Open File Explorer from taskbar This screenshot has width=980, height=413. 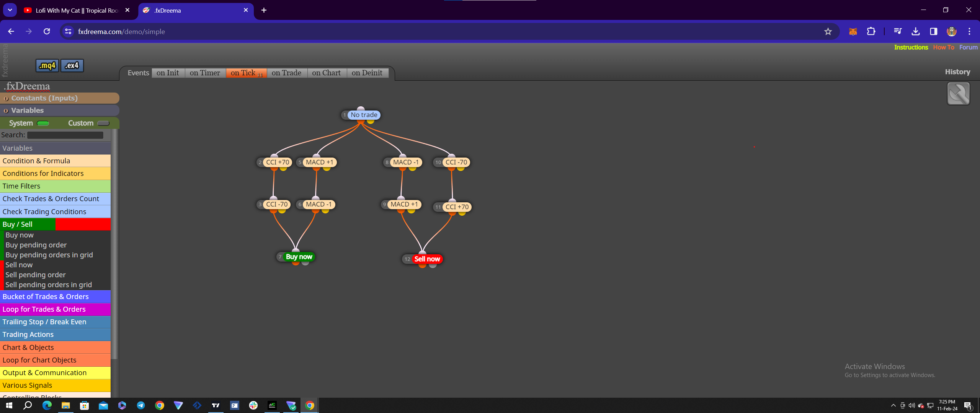point(66,405)
